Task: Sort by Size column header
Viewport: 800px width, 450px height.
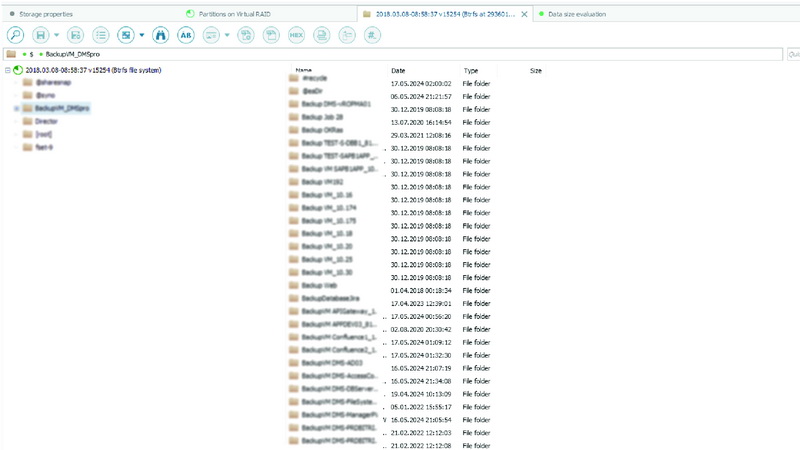Action: (536, 70)
